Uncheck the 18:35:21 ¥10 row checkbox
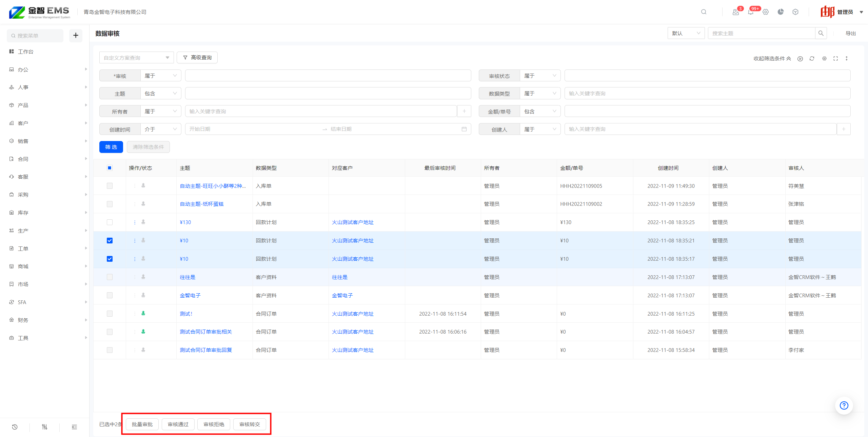 pos(110,241)
